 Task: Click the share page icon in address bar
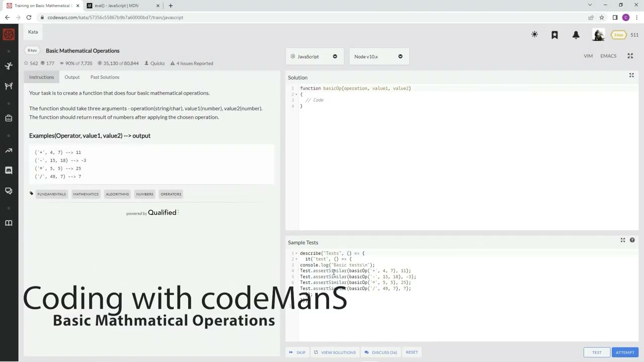coord(591,17)
